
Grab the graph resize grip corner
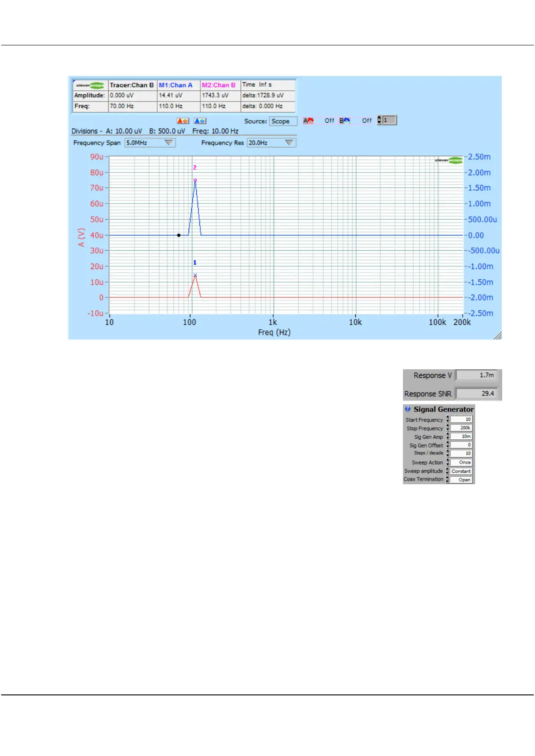coord(497,336)
